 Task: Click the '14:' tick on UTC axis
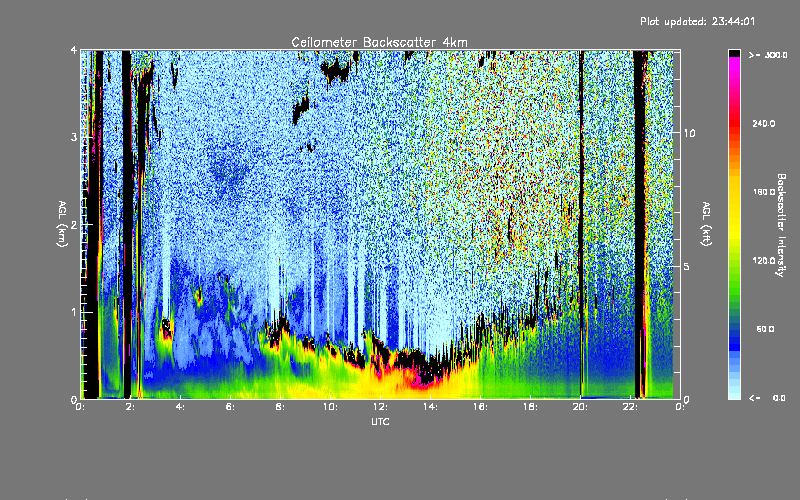click(x=430, y=407)
